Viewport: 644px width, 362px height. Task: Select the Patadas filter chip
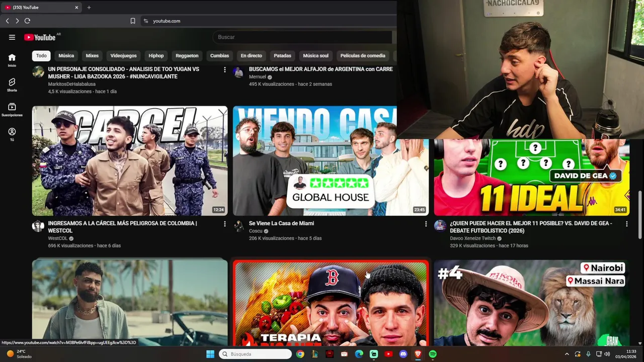pyautogui.click(x=282, y=56)
